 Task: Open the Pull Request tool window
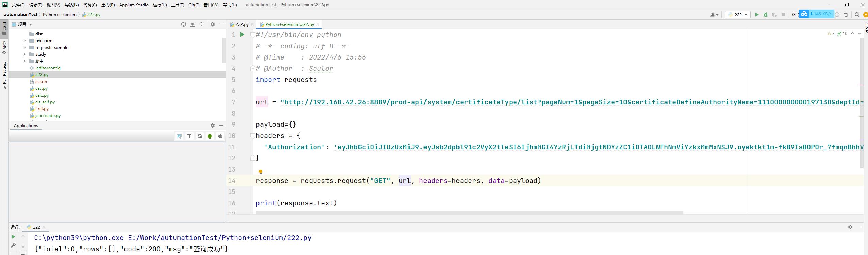pos(4,75)
